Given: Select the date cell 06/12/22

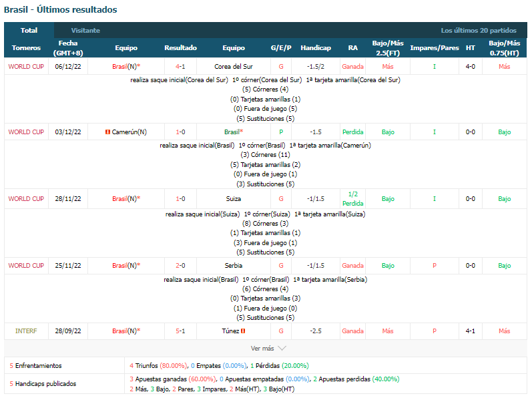Looking at the screenshot, I should (x=68, y=67).
